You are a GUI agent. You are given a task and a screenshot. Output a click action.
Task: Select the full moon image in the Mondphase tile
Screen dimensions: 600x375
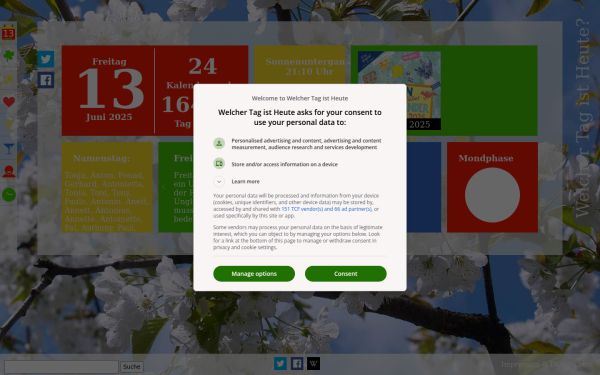click(x=492, y=195)
